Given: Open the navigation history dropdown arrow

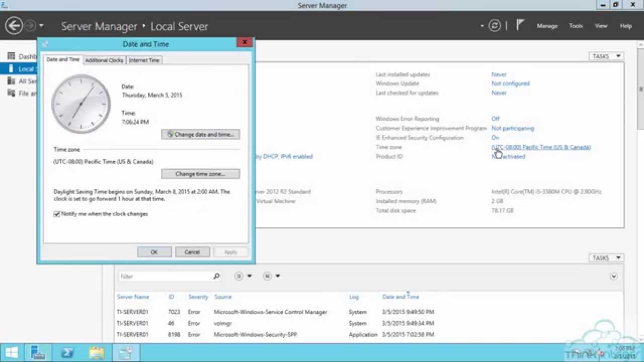Looking at the screenshot, I should pos(41,26).
